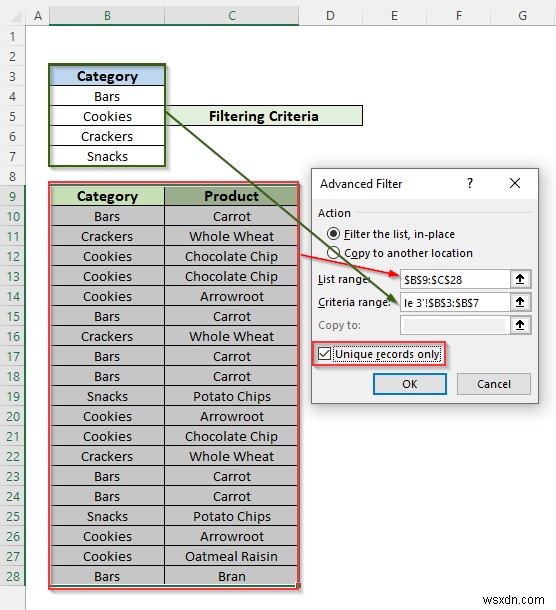The height and width of the screenshot is (610, 556).
Task: Click 'Snacks' cell in row 19
Action: tap(107, 396)
